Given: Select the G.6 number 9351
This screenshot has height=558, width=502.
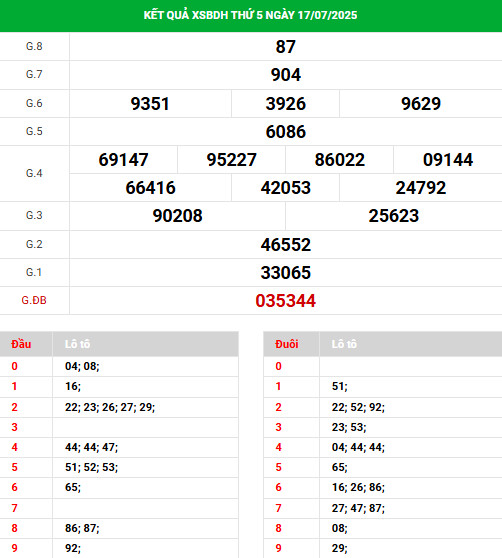Looking at the screenshot, I should coord(150,104).
